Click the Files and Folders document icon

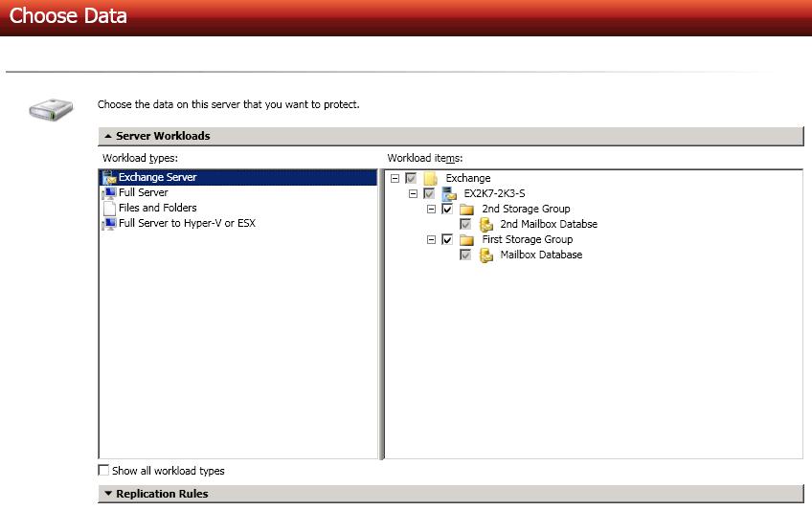(108, 208)
